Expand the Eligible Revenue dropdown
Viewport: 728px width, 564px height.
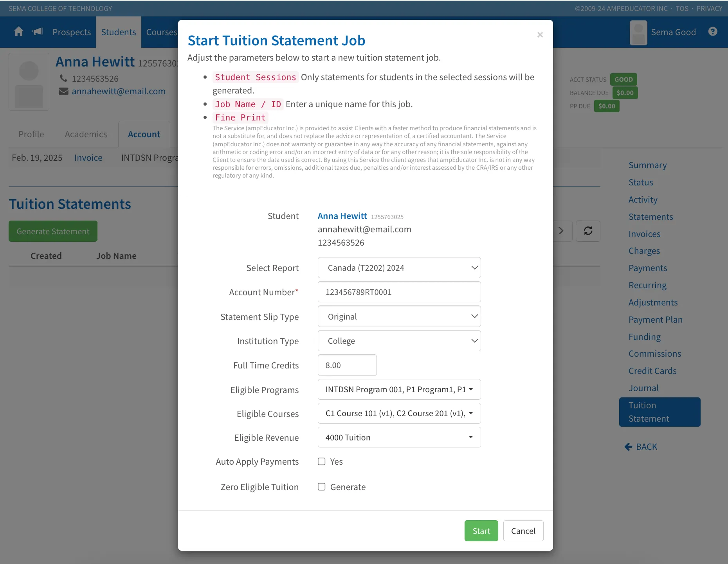click(x=399, y=437)
